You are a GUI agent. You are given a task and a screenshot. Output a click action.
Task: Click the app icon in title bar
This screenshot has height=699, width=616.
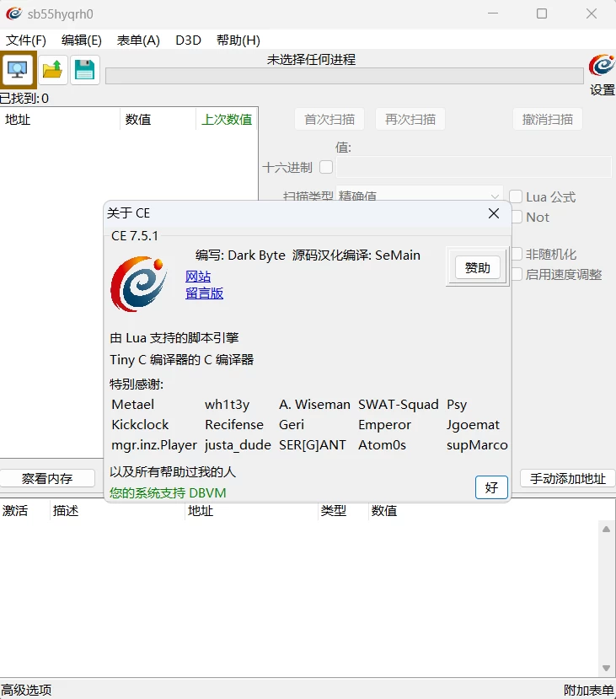[x=13, y=13]
